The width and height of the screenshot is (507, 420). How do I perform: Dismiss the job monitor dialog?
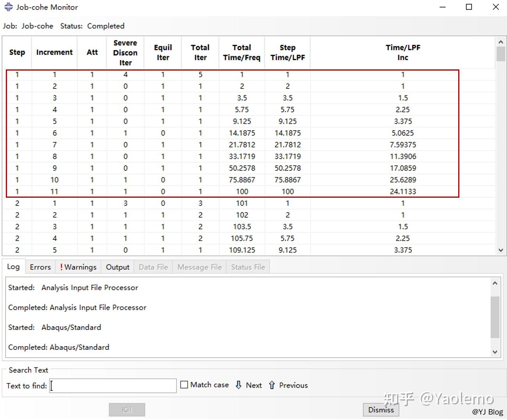point(381,410)
